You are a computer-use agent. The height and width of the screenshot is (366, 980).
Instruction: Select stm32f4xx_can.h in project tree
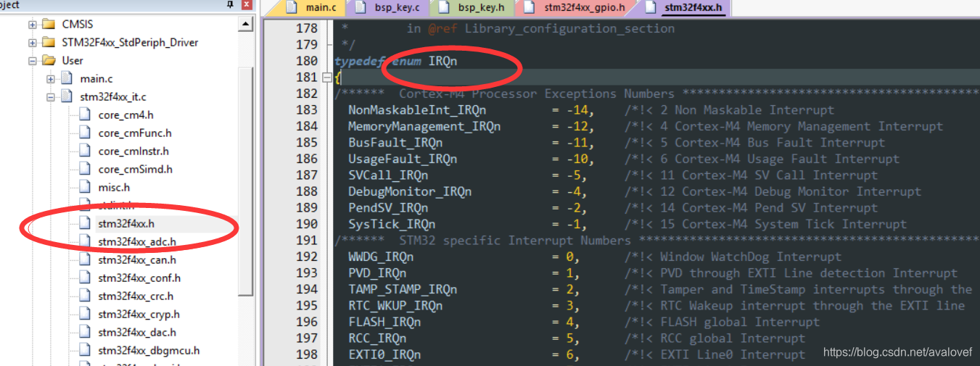tap(137, 260)
